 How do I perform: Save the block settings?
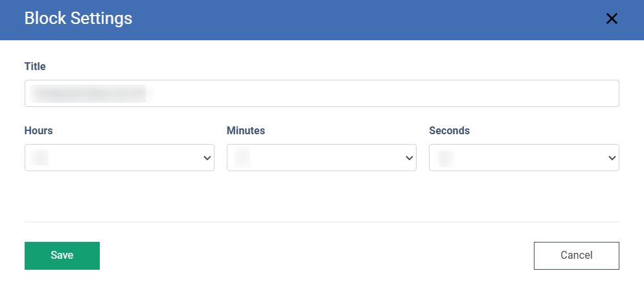coord(62,255)
